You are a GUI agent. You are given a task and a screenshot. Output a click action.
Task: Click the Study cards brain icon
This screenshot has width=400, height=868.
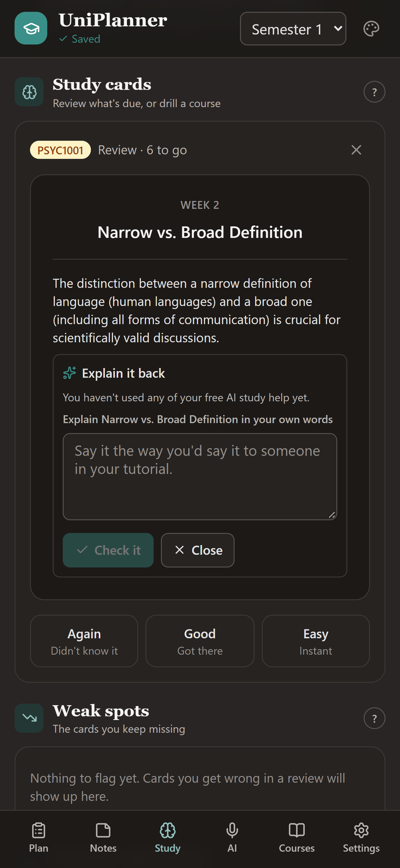tap(29, 92)
